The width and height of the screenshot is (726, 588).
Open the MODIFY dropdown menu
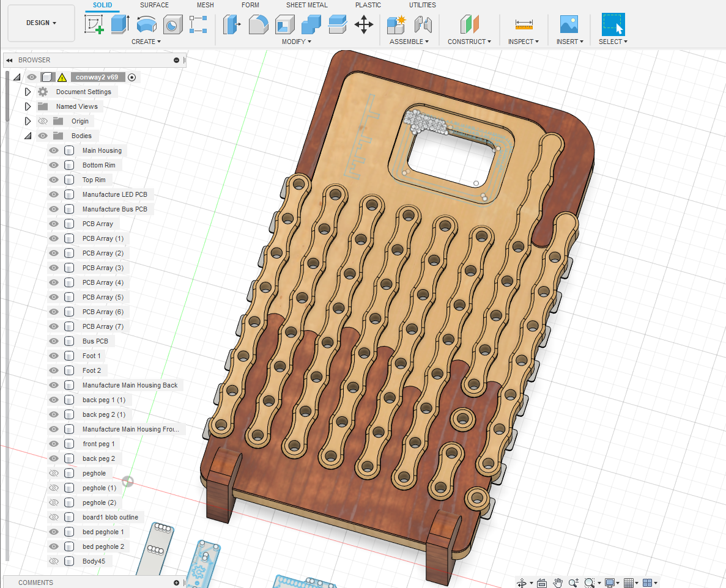click(296, 42)
